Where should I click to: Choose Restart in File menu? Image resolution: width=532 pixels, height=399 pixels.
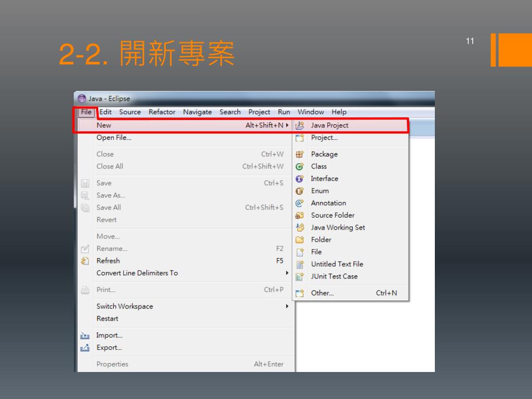pos(185,319)
